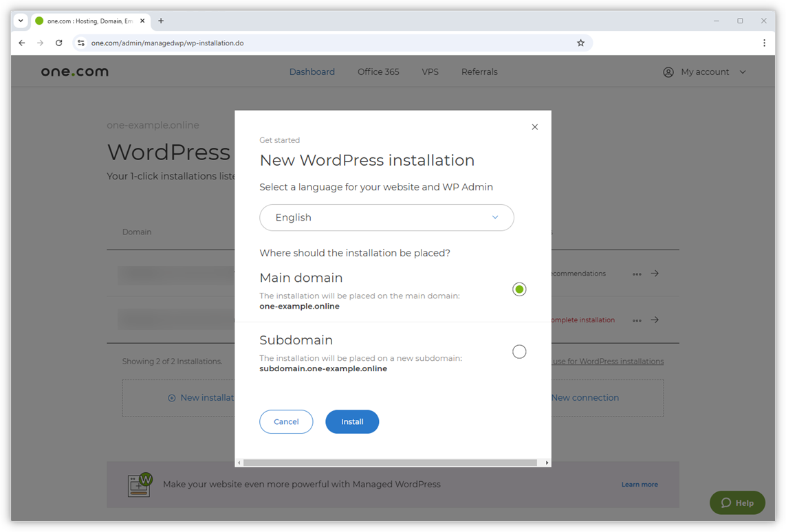
Task: Select the Main domain placement option
Action: point(519,289)
